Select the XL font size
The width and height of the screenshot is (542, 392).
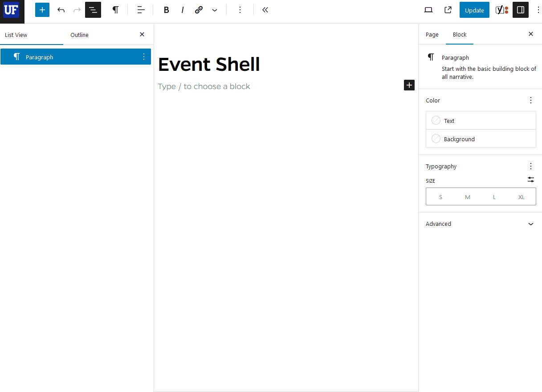[521, 196]
